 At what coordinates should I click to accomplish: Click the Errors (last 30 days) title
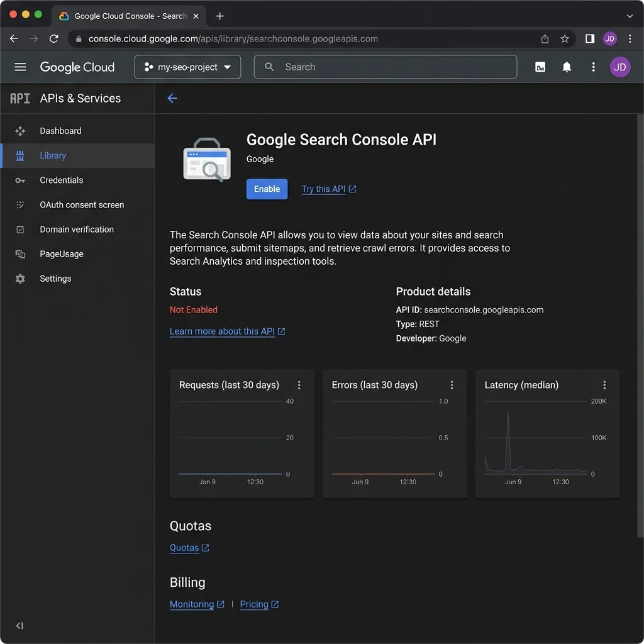[x=375, y=385]
